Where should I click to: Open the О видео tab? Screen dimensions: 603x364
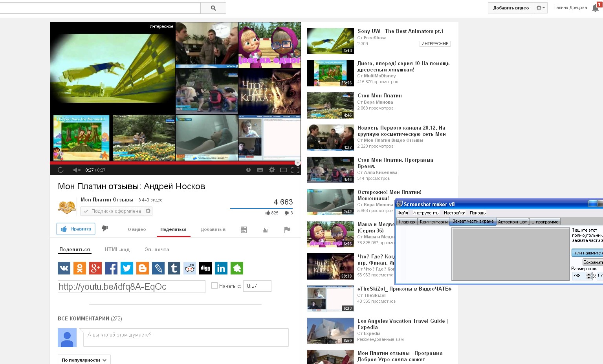point(137,229)
